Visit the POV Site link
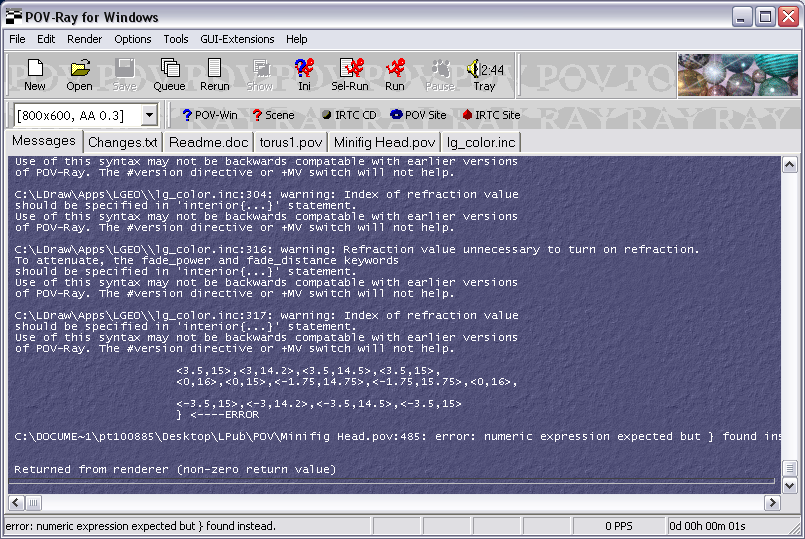 click(x=418, y=115)
